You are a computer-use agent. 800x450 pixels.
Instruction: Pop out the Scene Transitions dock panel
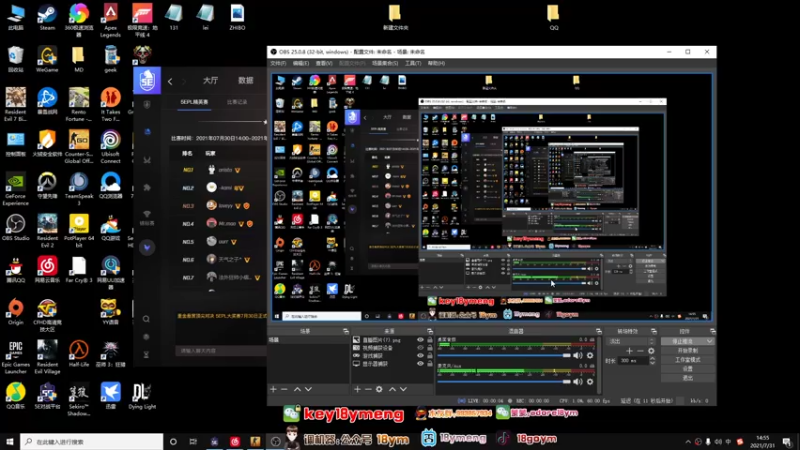[654, 331]
